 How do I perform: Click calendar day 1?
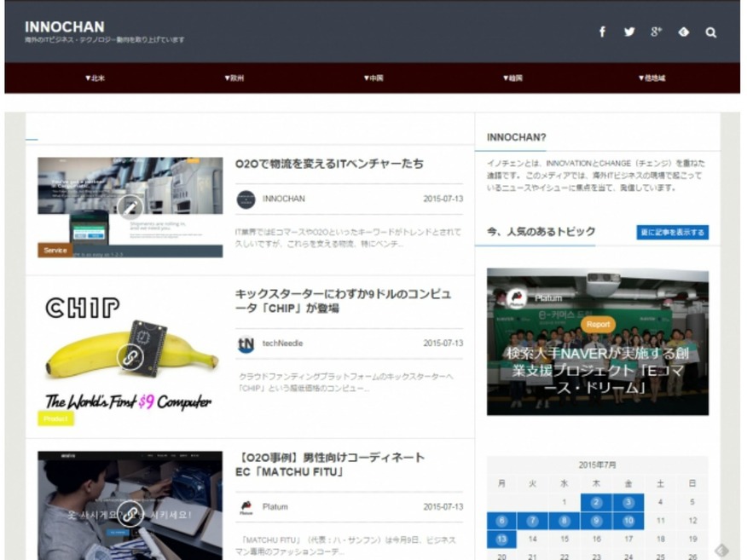pos(564,502)
